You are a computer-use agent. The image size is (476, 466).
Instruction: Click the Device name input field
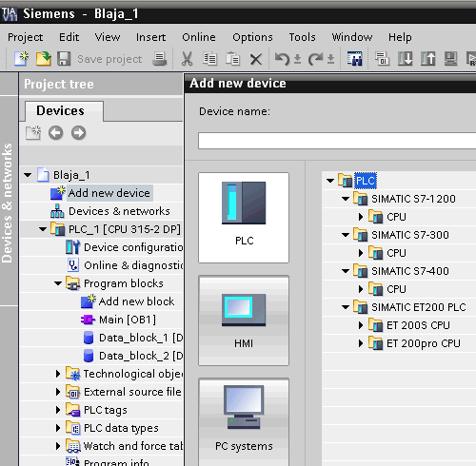(337, 141)
